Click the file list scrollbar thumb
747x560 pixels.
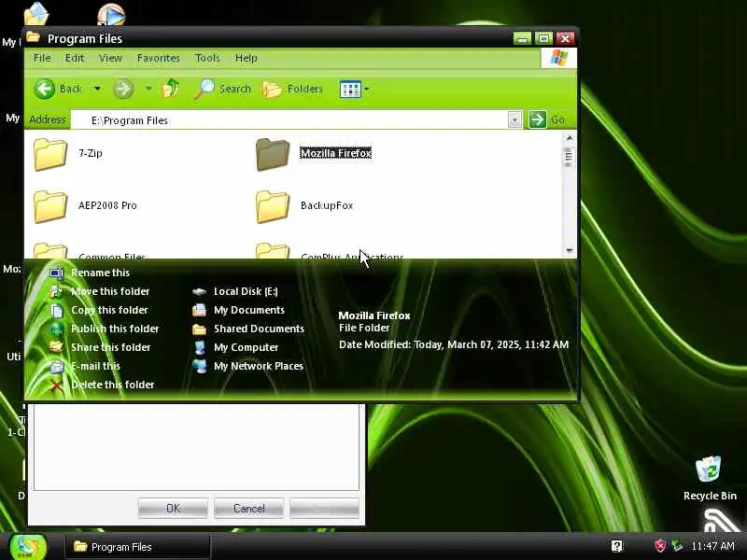tap(570, 157)
